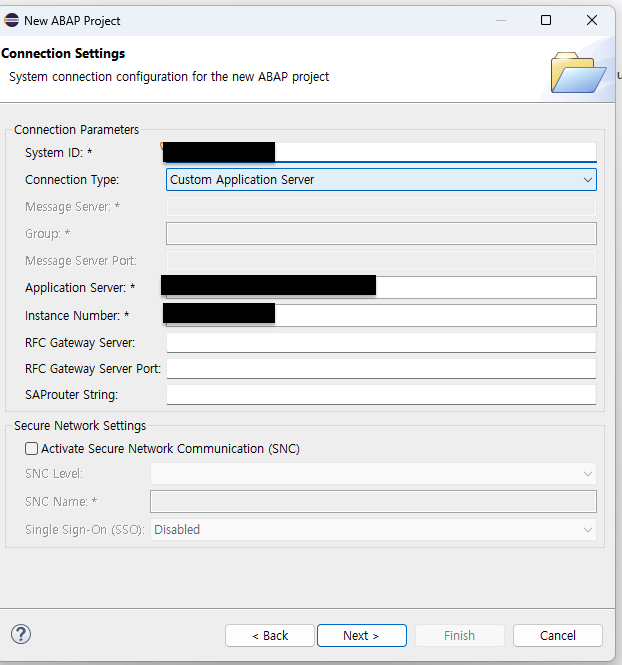
Task: Open the Connection Type dropdown
Action: 381,179
